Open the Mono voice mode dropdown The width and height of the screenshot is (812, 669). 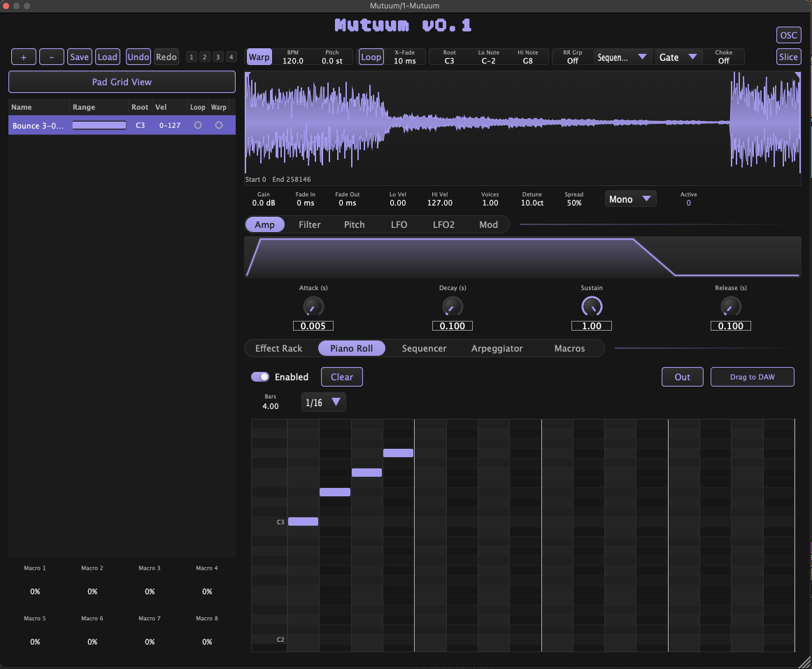(630, 199)
